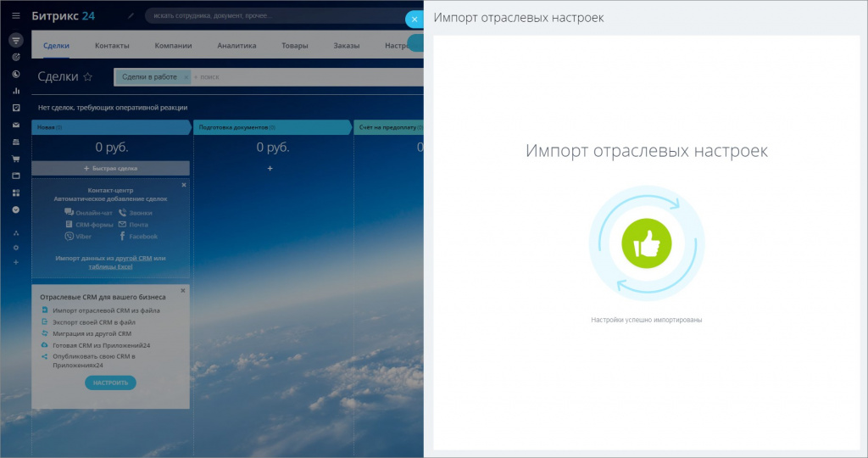Follow the таблицы Excel link
The width and height of the screenshot is (868, 458).
click(x=111, y=266)
